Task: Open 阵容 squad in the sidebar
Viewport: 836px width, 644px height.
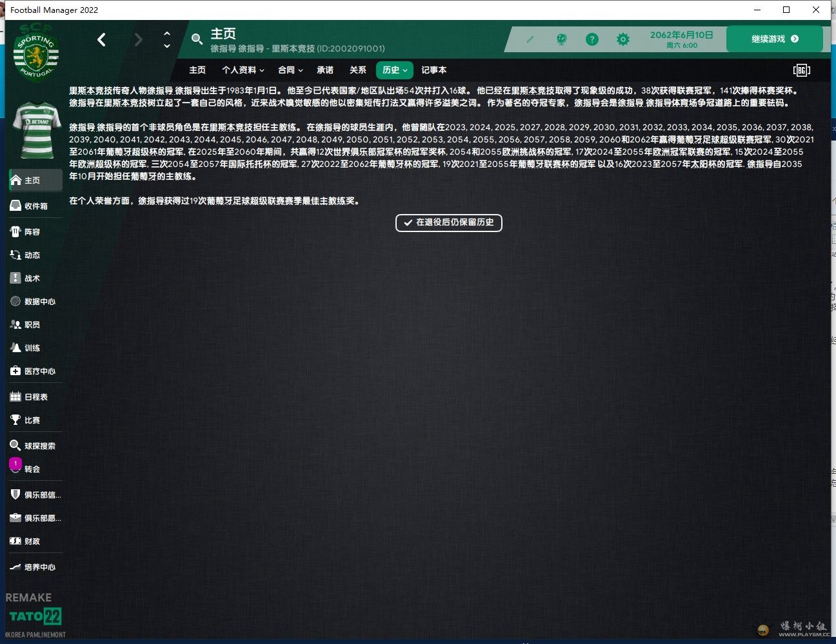Action: click(36, 232)
